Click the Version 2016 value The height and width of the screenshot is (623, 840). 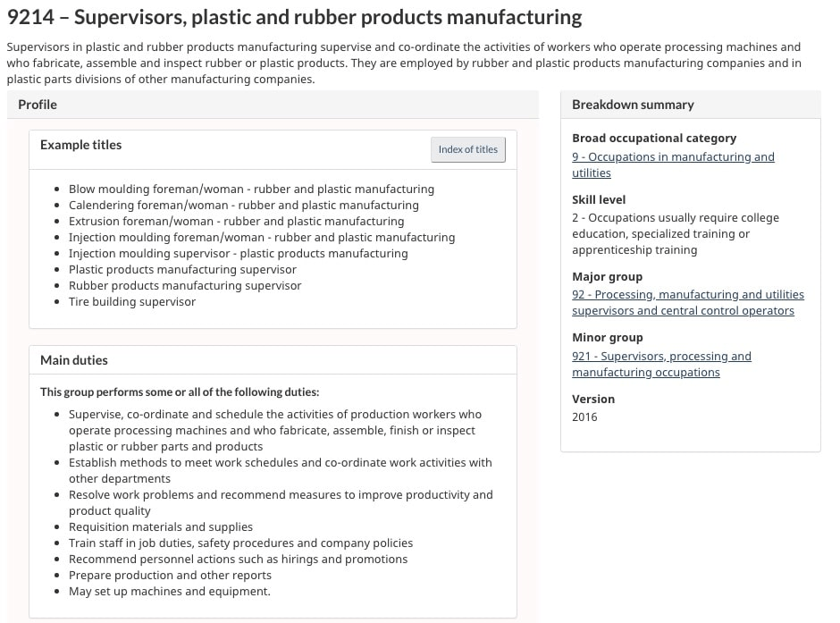point(584,417)
